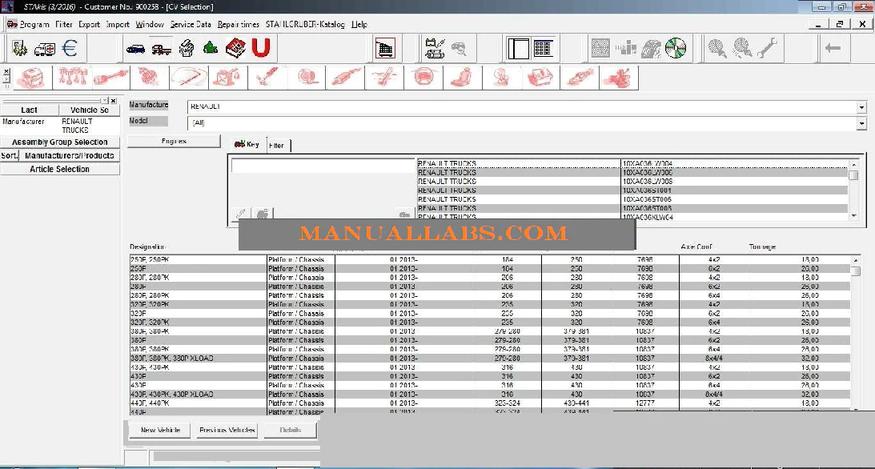Switch to single-pane layout icon

pos(518,49)
